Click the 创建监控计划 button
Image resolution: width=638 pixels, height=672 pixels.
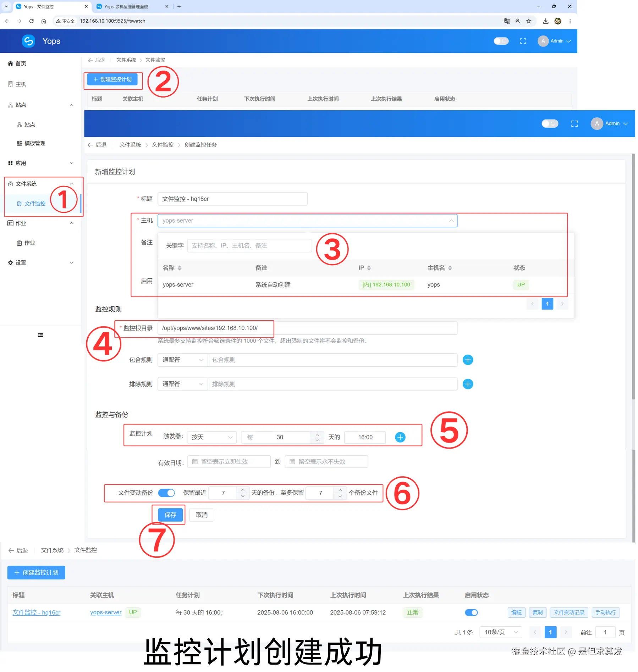(113, 79)
